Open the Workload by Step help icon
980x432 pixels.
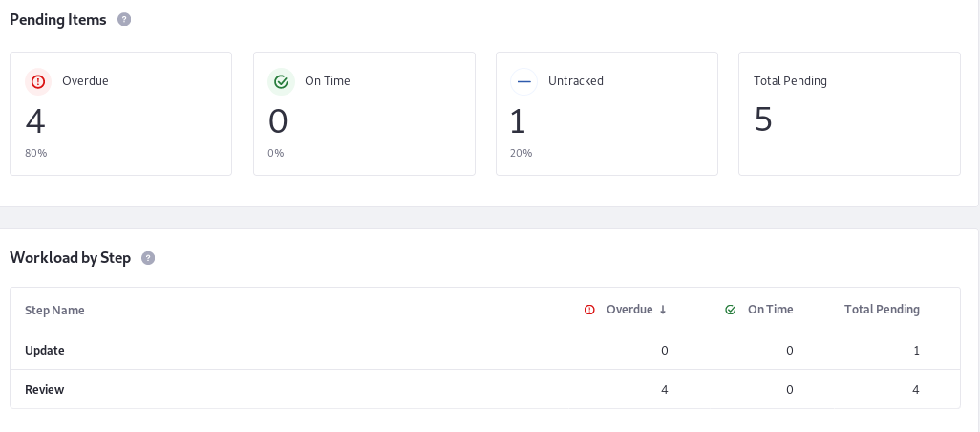148,257
